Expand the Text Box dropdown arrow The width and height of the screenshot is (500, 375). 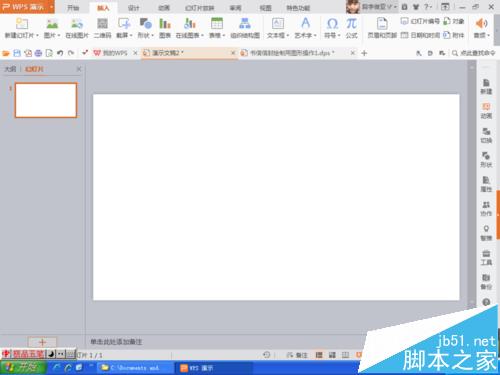coord(289,35)
